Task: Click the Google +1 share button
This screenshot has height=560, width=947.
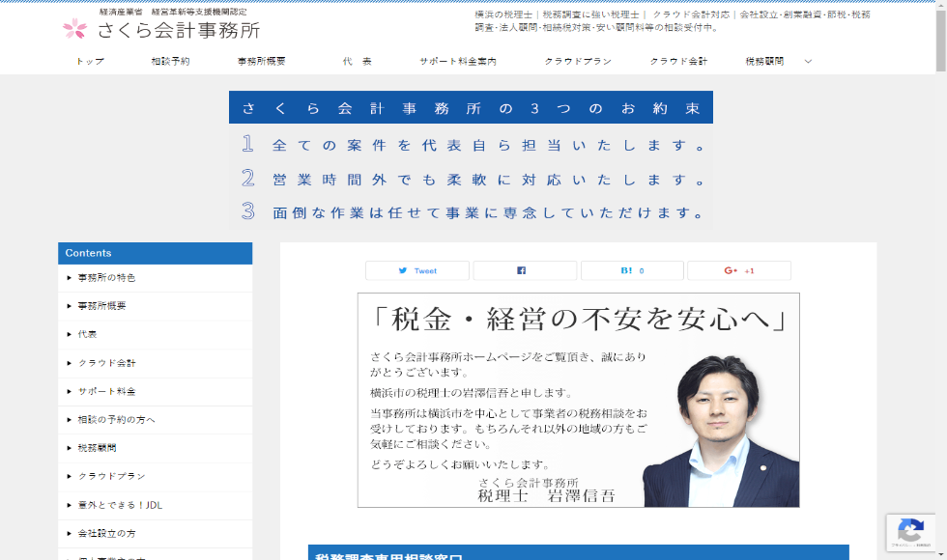Action: click(739, 271)
